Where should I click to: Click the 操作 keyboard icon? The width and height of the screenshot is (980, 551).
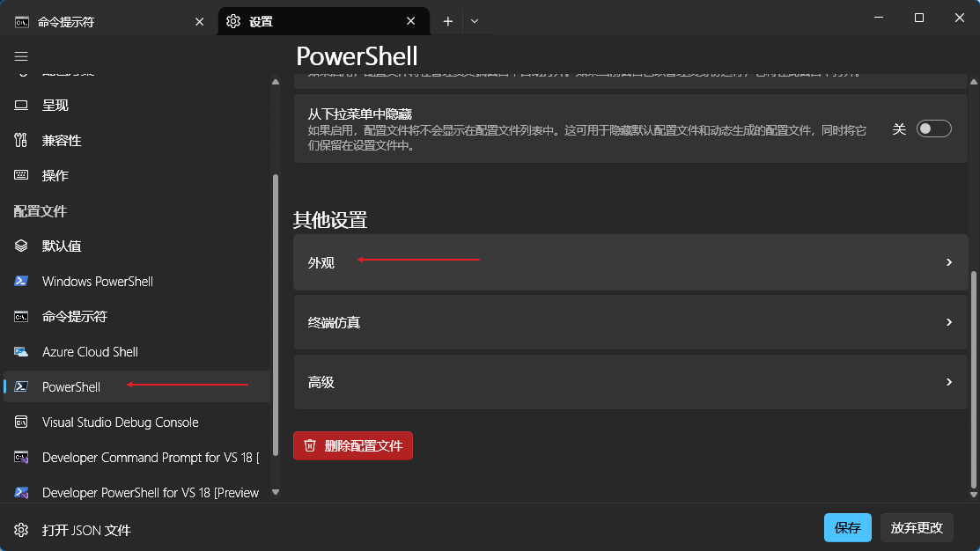(21, 176)
